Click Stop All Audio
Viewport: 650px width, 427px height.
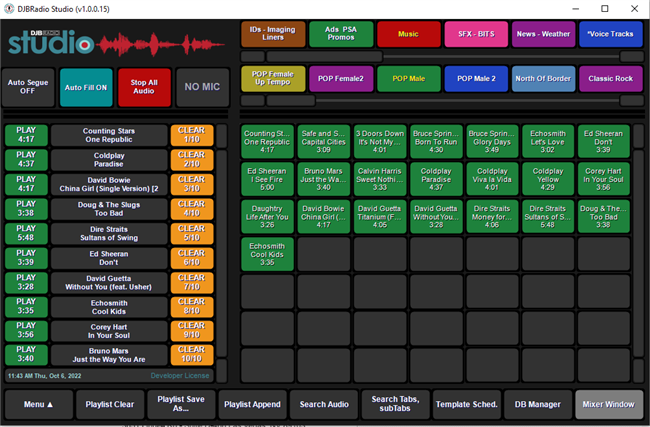(x=144, y=87)
